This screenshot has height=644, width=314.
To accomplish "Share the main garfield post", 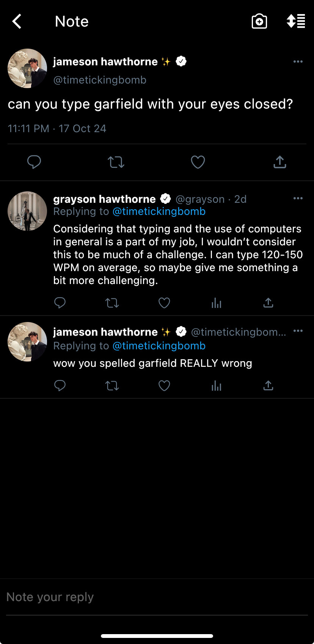I will pos(280,162).
